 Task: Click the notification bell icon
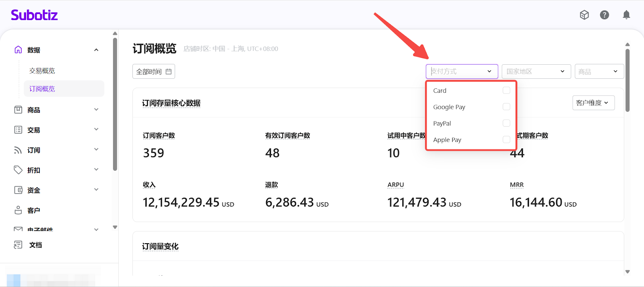(626, 15)
